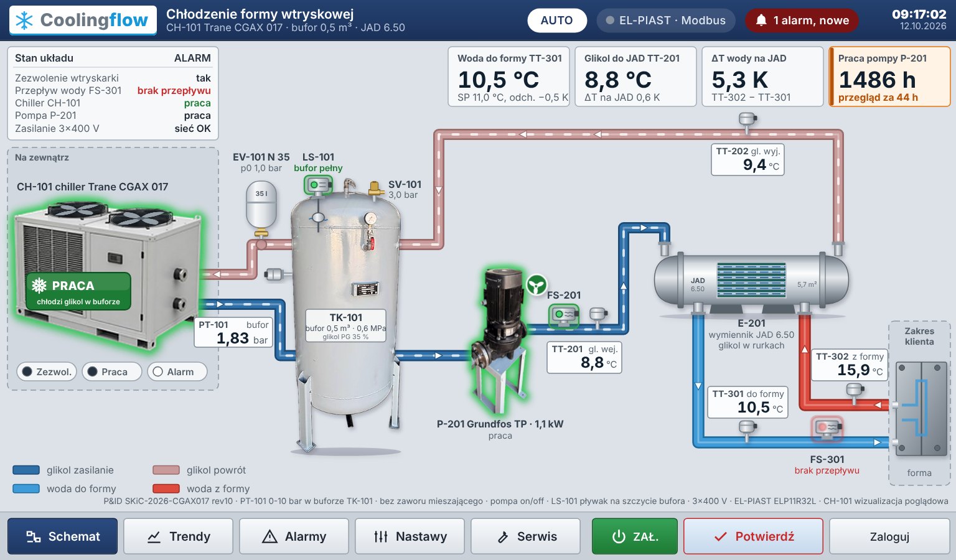Image resolution: width=956 pixels, height=560 pixels.
Task: Go to the Nastawy tab
Action: click(410, 536)
